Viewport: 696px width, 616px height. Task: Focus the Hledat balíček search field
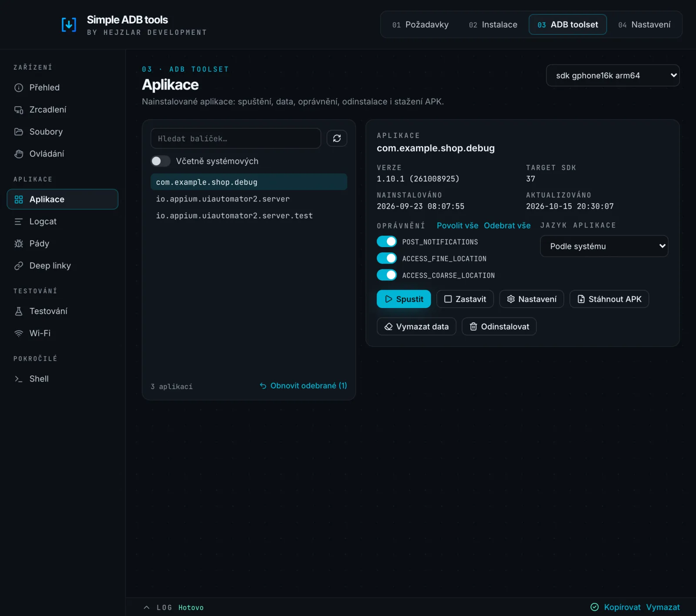point(236,138)
